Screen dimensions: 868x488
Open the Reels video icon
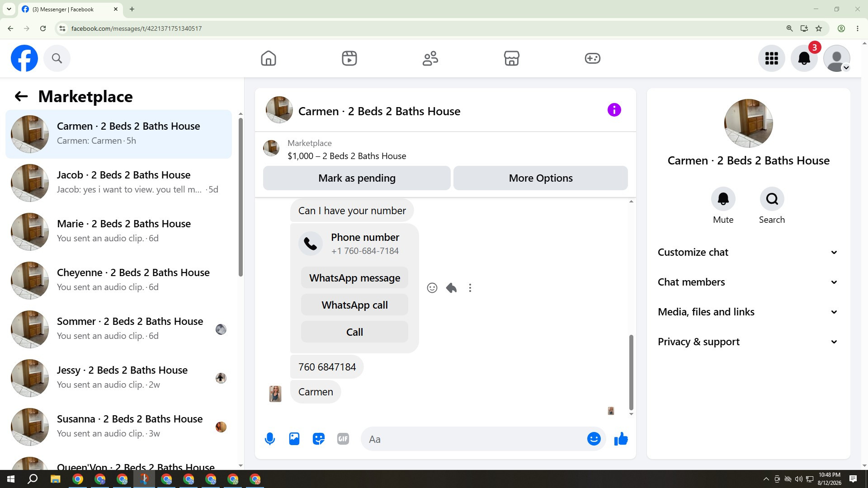[x=349, y=58]
